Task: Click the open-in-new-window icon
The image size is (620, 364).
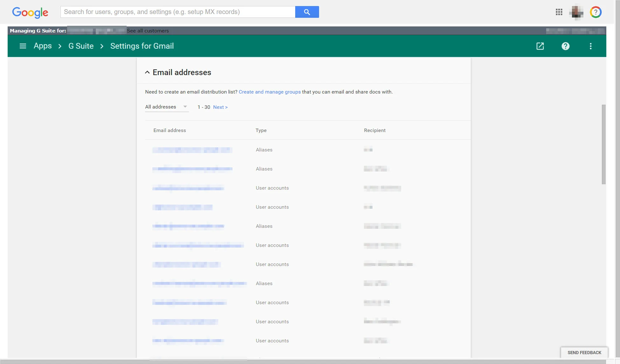Action: click(x=540, y=46)
